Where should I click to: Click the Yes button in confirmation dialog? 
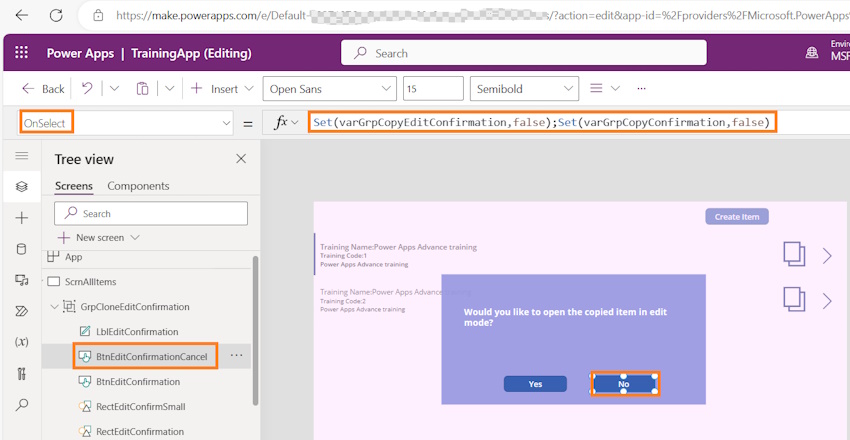535,384
